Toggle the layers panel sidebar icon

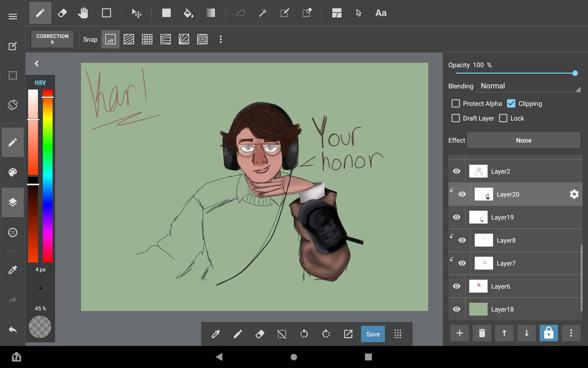tap(13, 202)
